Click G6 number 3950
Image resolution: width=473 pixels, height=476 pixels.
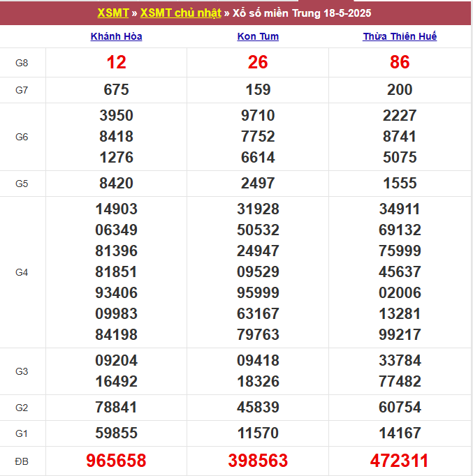click(x=117, y=116)
